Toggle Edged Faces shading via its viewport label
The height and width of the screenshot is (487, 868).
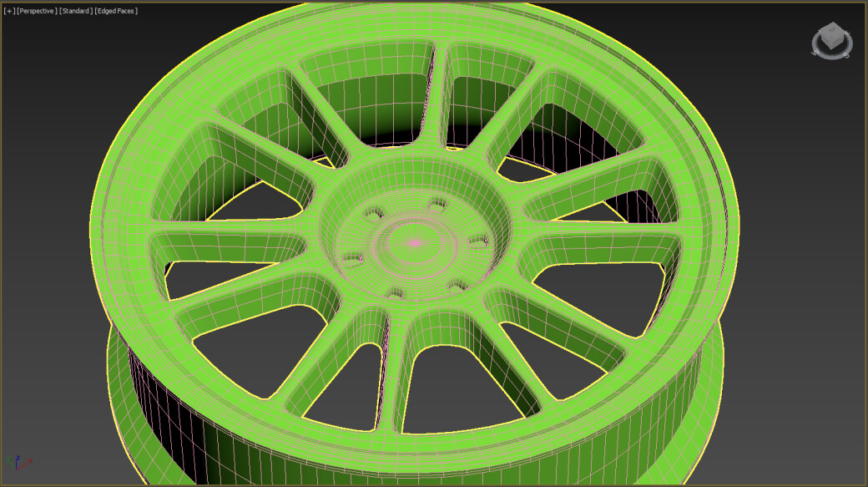point(115,11)
